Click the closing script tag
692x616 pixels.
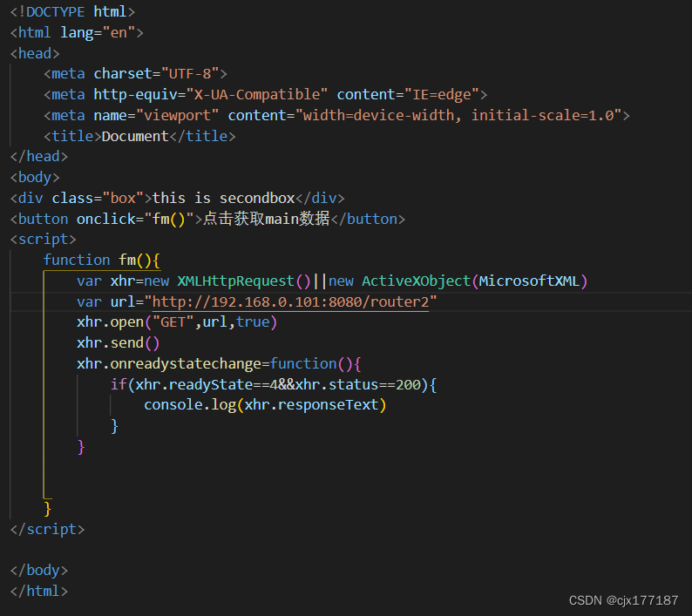[47, 529]
